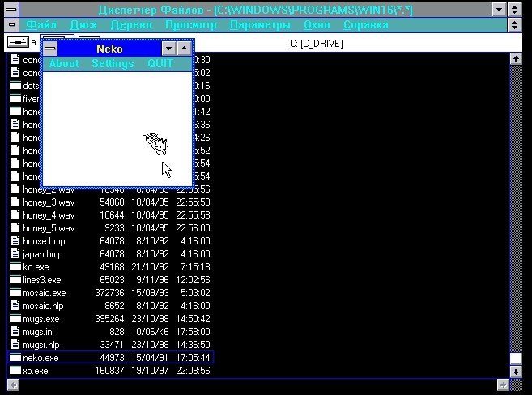This screenshot has width=532, height=395.
Task: Open the Диск menu
Action: click(83, 25)
